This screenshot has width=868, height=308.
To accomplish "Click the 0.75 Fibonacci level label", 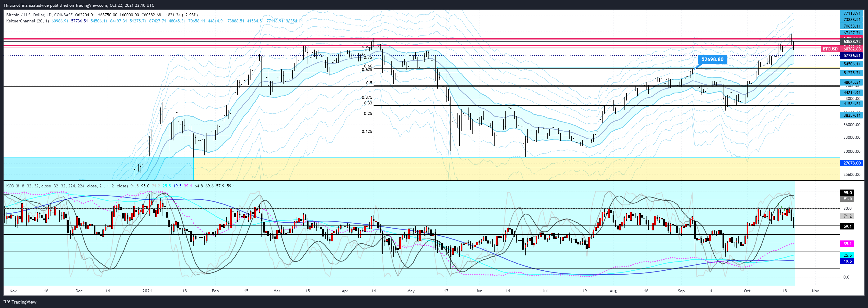I will [x=368, y=57].
